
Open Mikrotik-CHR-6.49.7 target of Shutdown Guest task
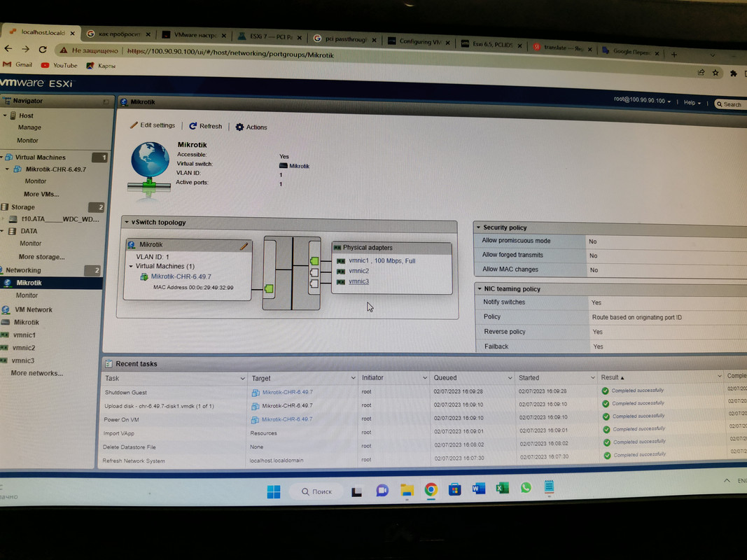(x=287, y=393)
